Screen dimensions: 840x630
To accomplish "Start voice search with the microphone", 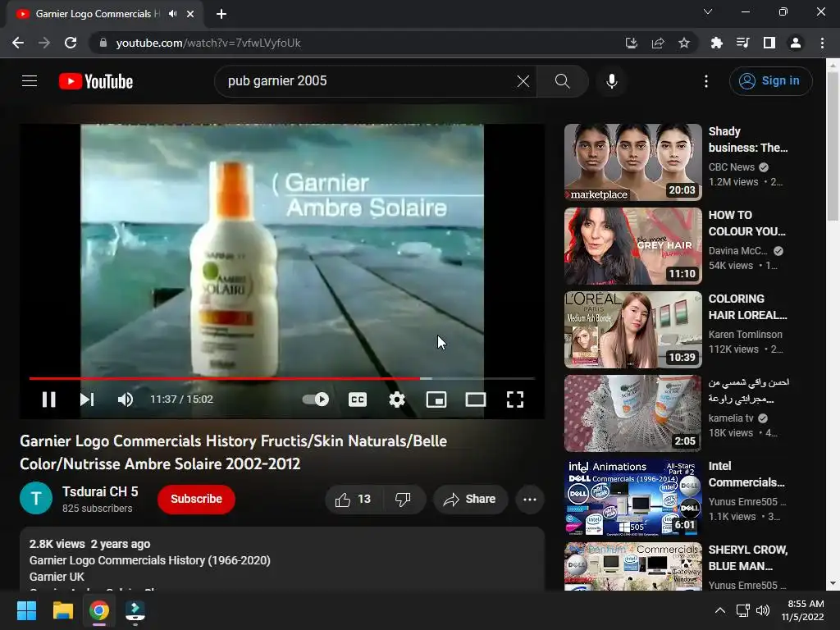I will 611,81.
